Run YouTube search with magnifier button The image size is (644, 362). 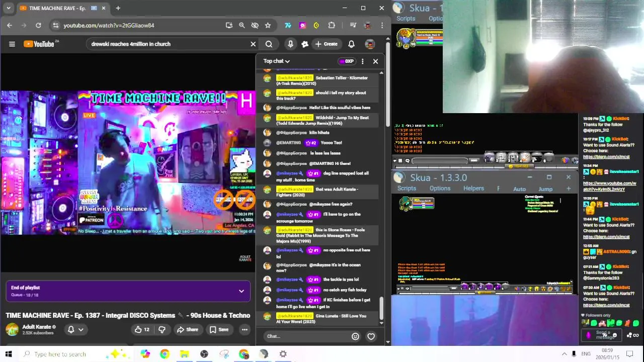269,44
